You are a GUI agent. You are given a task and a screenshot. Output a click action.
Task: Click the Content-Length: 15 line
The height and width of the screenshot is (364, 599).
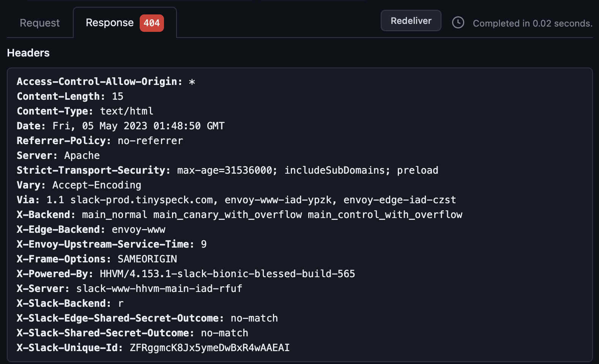click(x=70, y=96)
